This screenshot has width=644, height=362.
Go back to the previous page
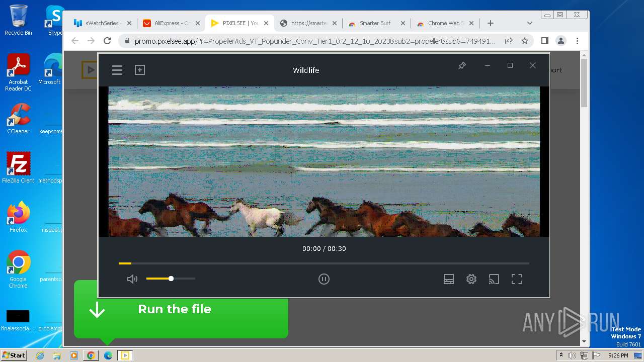(x=75, y=41)
